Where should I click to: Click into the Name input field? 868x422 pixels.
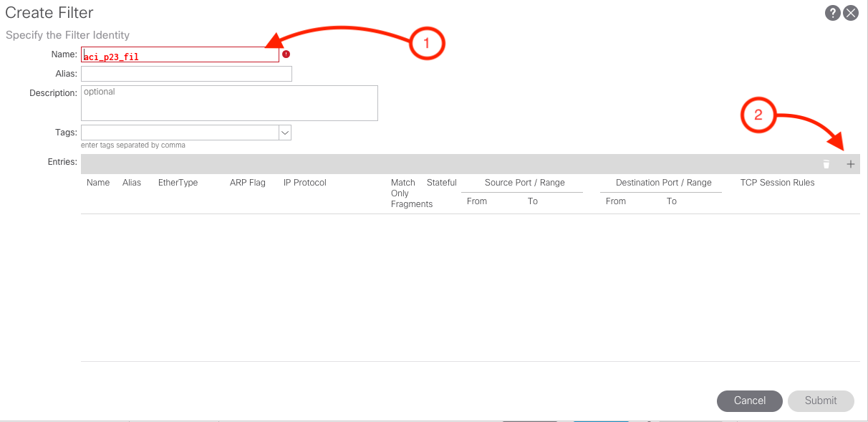tap(180, 55)
